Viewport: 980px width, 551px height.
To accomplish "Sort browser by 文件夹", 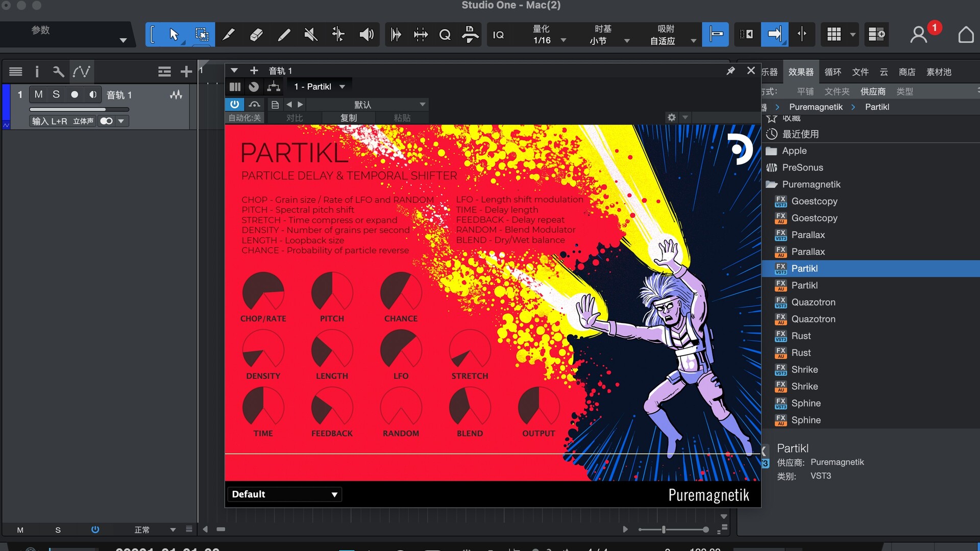I will click(x=837, y=91).
